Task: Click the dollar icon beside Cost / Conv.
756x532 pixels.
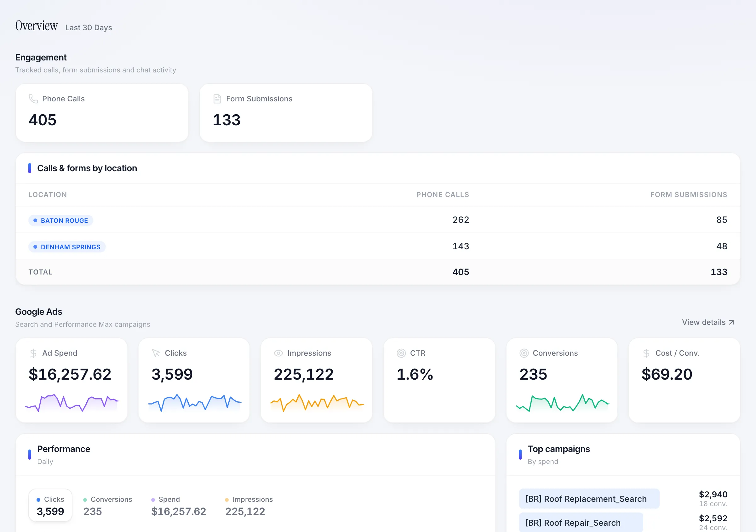Action: [646, 353]
